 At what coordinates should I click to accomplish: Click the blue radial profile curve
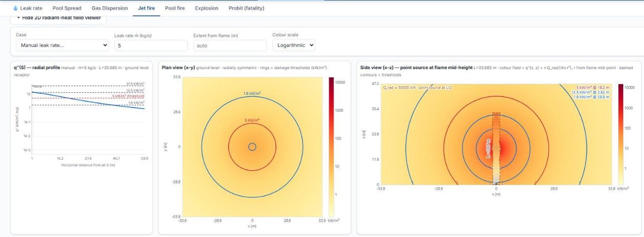(88, 101)
